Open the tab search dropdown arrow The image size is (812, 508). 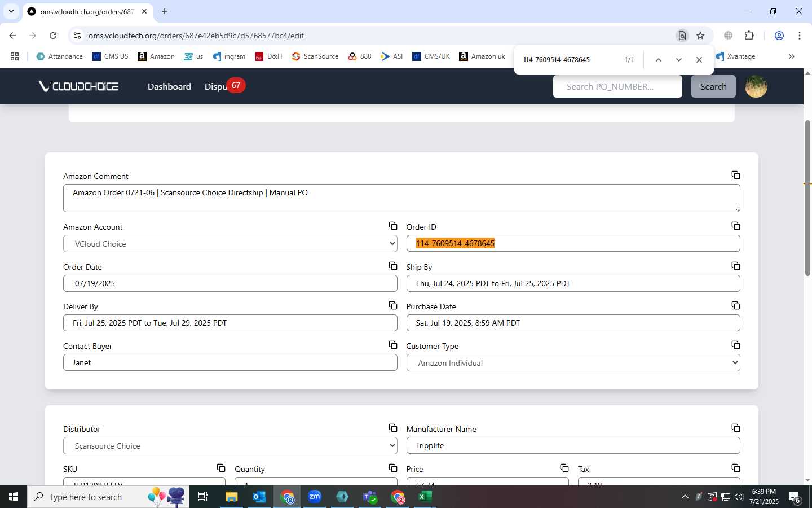(11, 11)
